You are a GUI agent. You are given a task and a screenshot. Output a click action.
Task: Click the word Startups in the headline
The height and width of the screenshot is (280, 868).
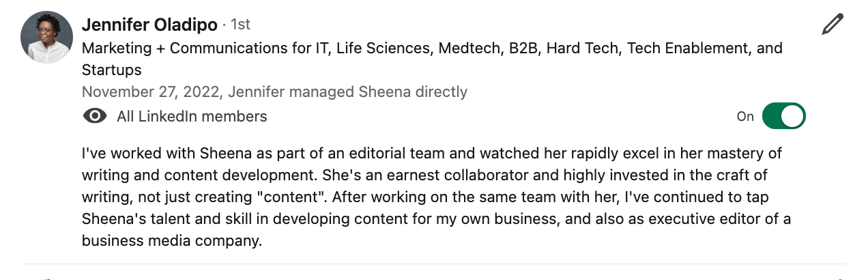[112, 70]
